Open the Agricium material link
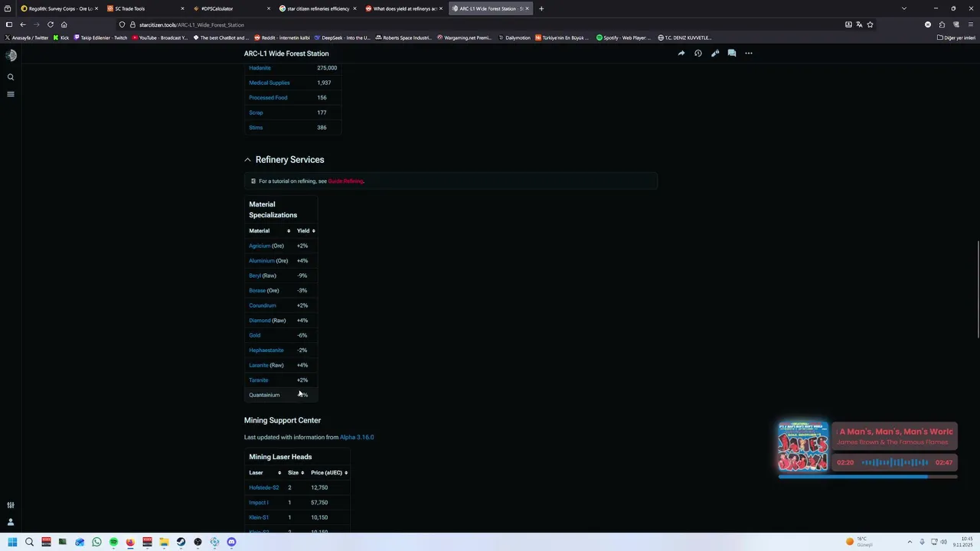The height and width of the screenshot is (551, 980). pyautogui.click(x=260, y=246)
